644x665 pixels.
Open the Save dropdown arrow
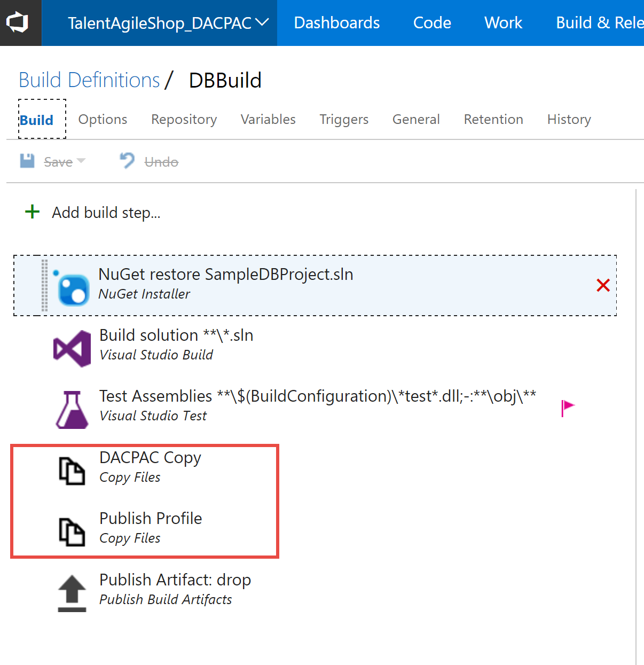point(82,161)
